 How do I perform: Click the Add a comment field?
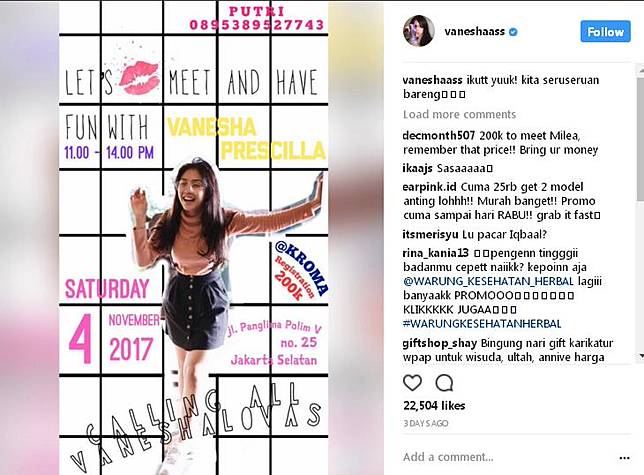point(508,457)
